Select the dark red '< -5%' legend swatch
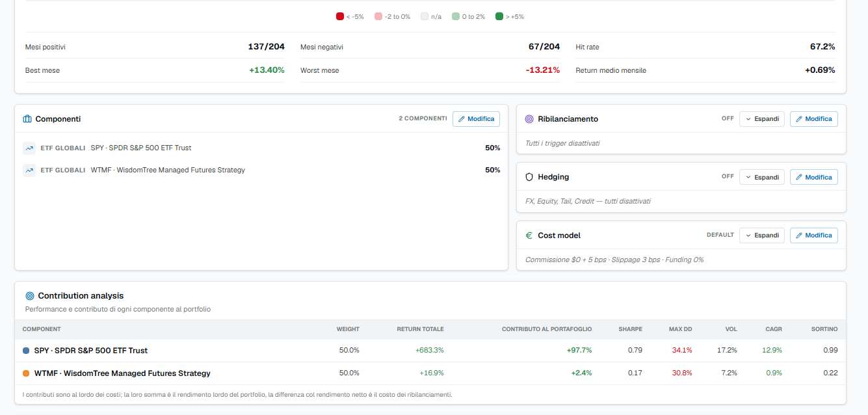Screen dimensions: 868x415 click(x=340, y=16)
